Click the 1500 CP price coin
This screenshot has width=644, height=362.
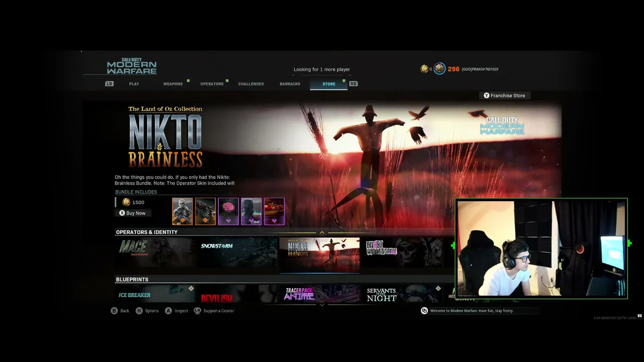[126, 202]
